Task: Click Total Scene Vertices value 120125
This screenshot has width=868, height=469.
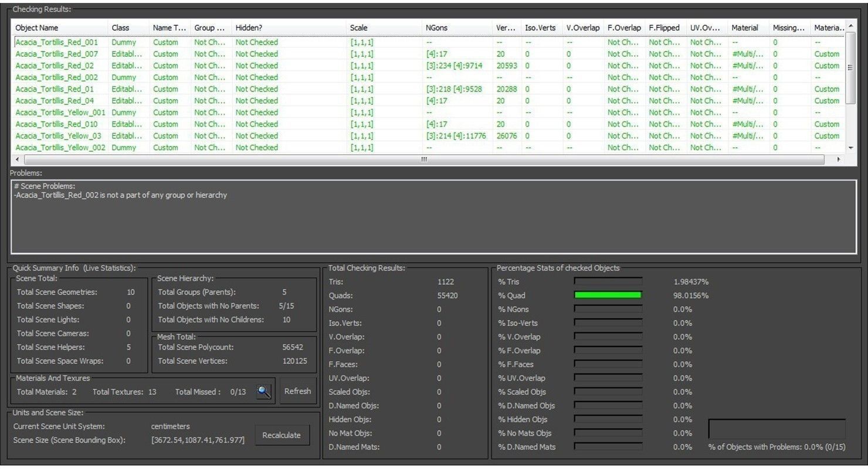Action: pos(294,361)
